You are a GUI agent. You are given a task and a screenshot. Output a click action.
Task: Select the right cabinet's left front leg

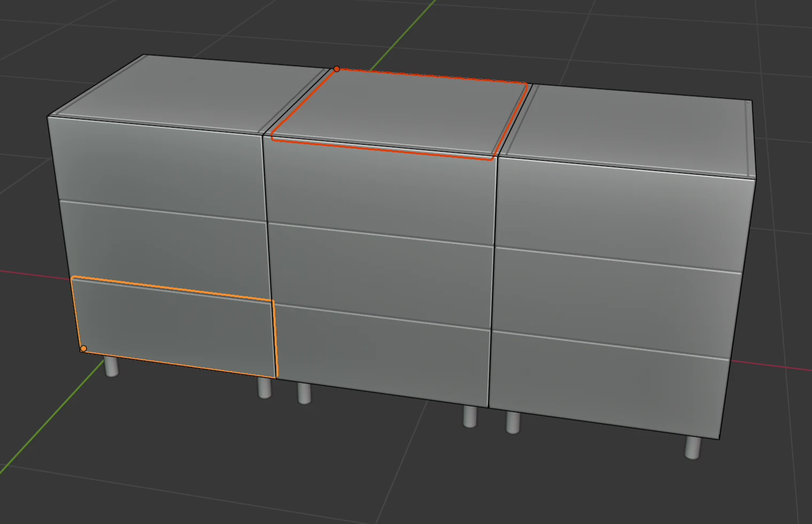coord(513,422)
